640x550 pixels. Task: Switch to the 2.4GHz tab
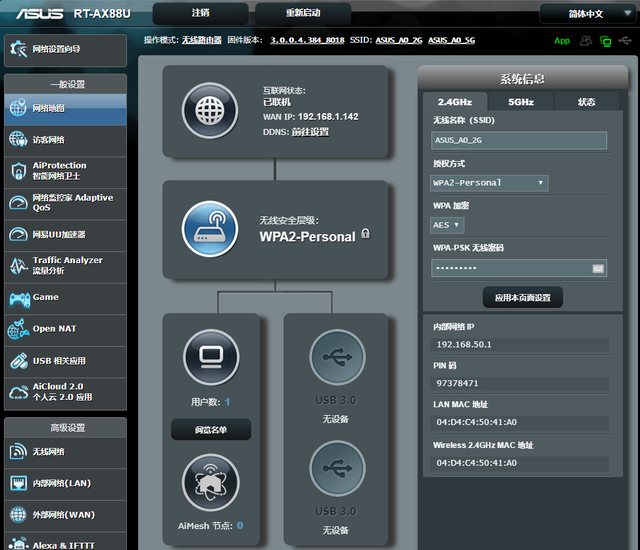(455, 102)
